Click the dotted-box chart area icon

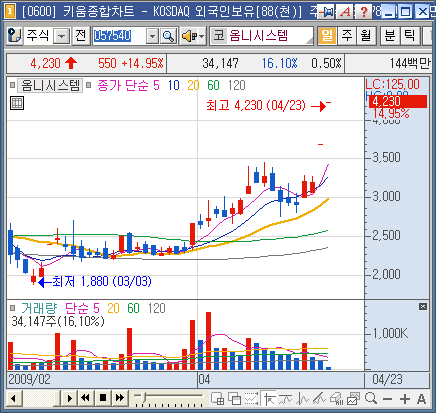(x=252, y=399)
